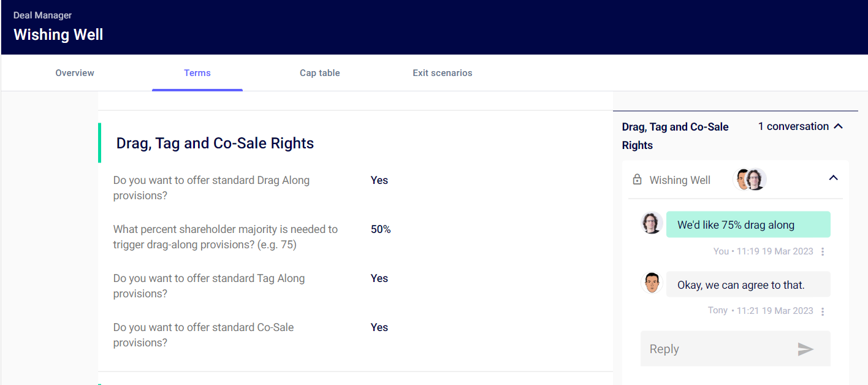This screenshot has width=868, height=385.
Task: Click the participant avatars in thread header
Action: 750,180
